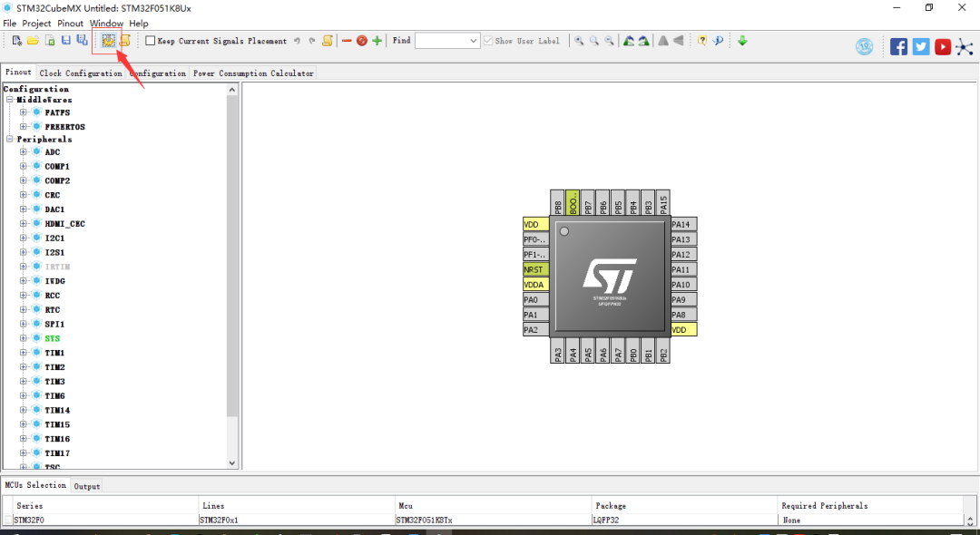Click the PA9 pin on chip
The width and height of the screenshot is (980, 535).
684,299
